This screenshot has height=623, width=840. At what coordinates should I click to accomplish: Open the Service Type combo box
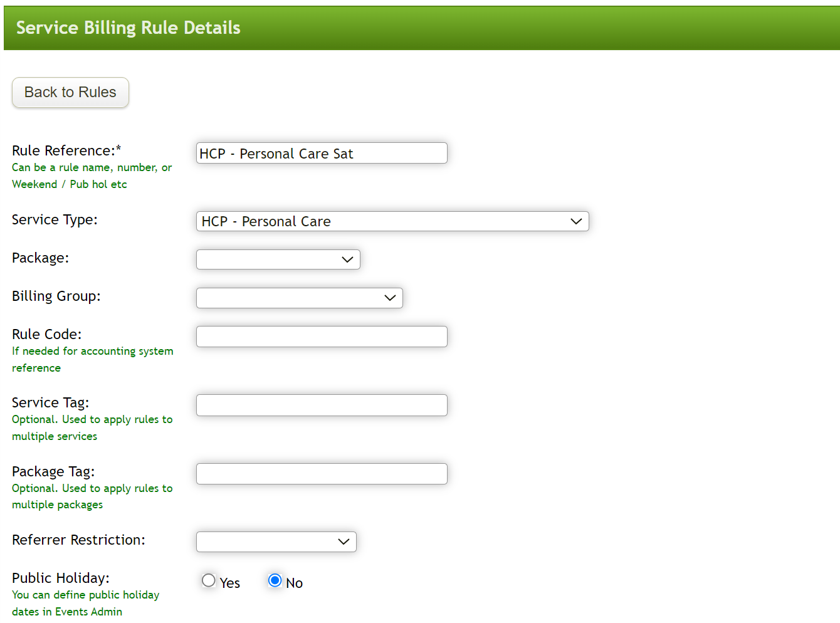pos(392,221)
